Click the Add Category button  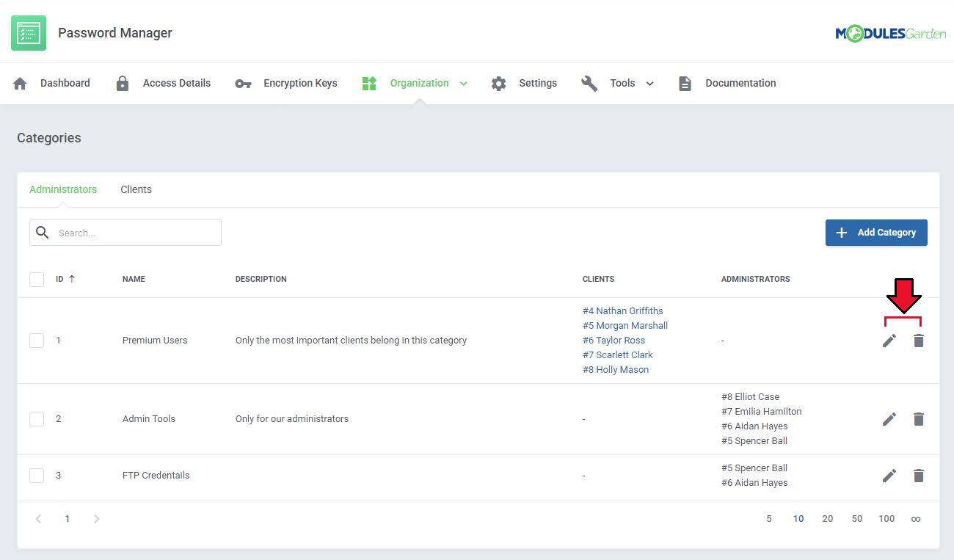(876, 233)
